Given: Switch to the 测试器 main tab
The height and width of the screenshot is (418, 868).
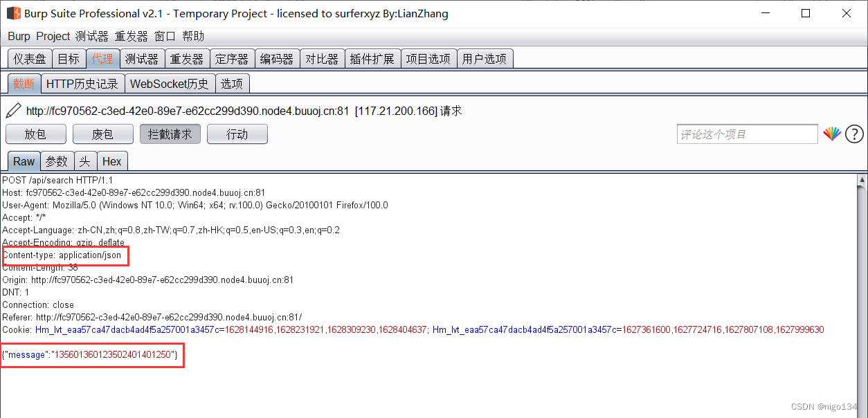Looking at the screenshot, I should click(142, 59).
